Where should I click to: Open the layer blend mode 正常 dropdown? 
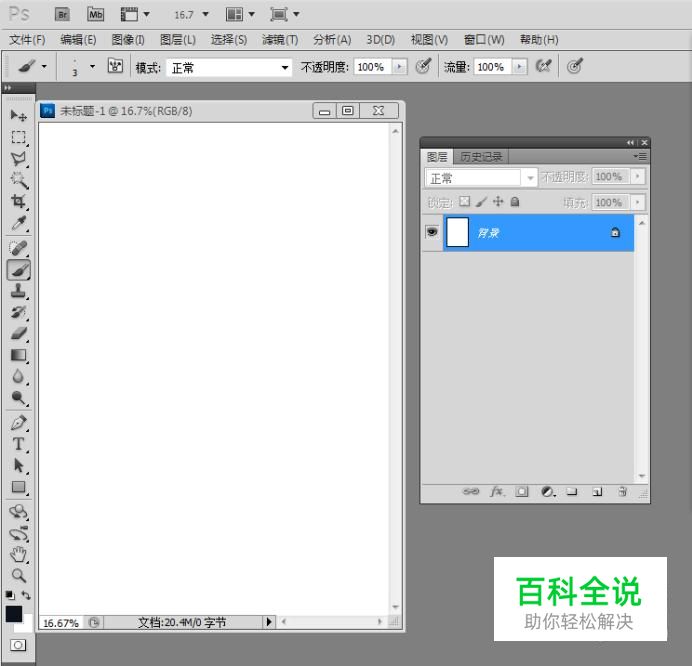tap(482, 178)
